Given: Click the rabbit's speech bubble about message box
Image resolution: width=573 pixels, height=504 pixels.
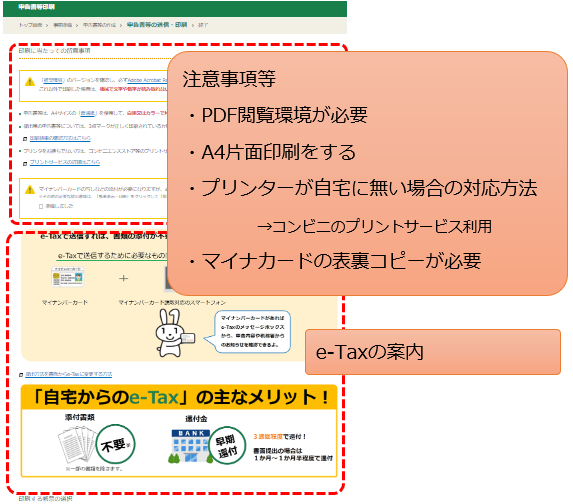Looking at the screenshot, I should pos(252,331).
